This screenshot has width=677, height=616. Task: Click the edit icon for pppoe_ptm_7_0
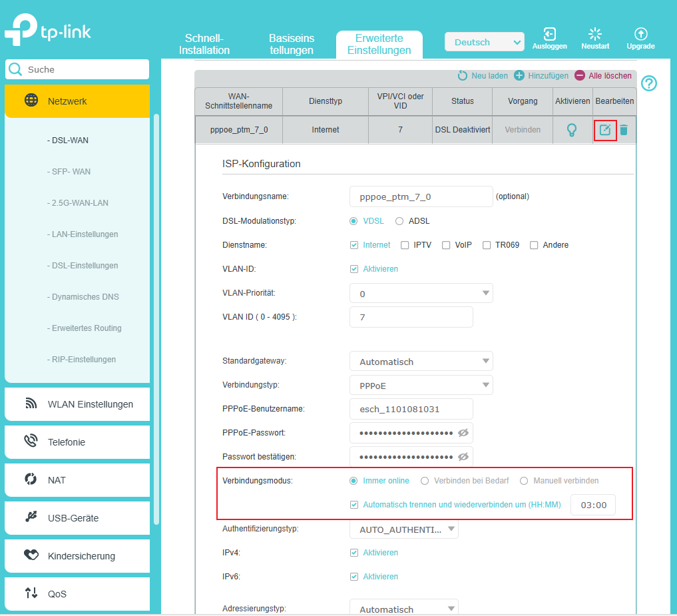[604, 130]
